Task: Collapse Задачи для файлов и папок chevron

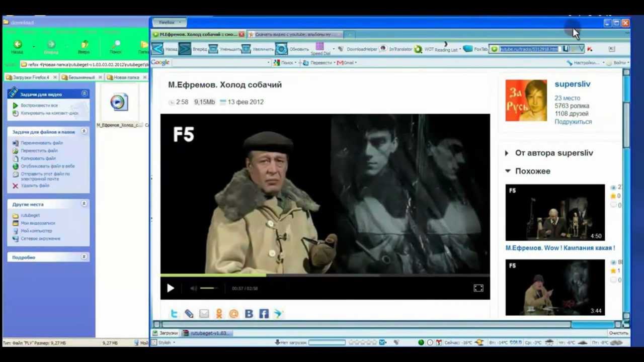Action: (84, 131)
